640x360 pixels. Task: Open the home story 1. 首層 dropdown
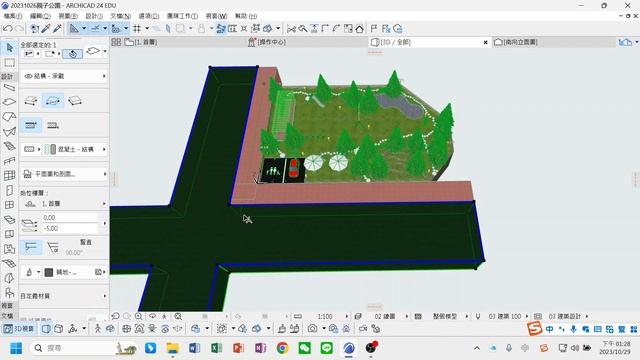pos(64,204)
